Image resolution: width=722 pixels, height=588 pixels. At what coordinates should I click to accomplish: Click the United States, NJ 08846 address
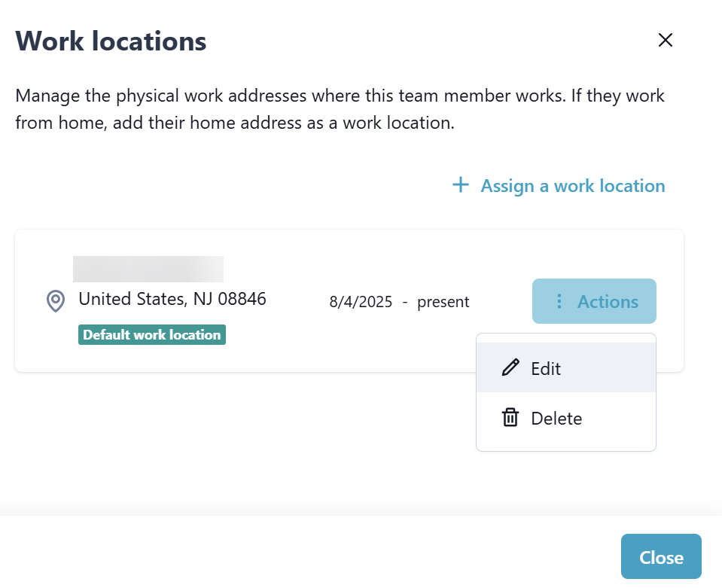coord(172,299)
